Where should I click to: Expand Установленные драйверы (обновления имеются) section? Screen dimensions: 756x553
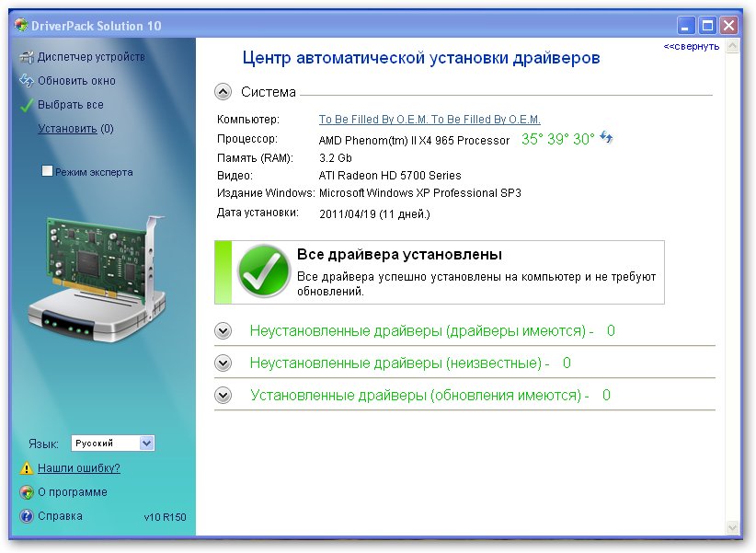(223, 396)
